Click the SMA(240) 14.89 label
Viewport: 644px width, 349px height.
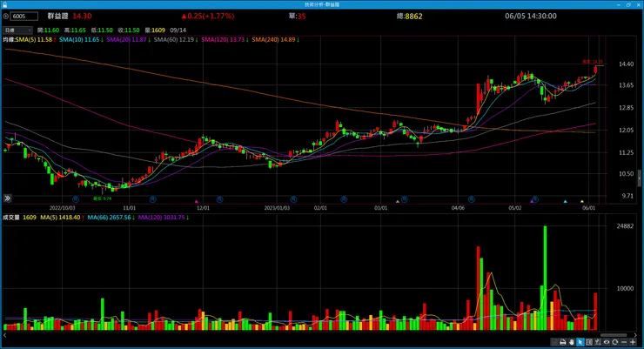point(275,40)
